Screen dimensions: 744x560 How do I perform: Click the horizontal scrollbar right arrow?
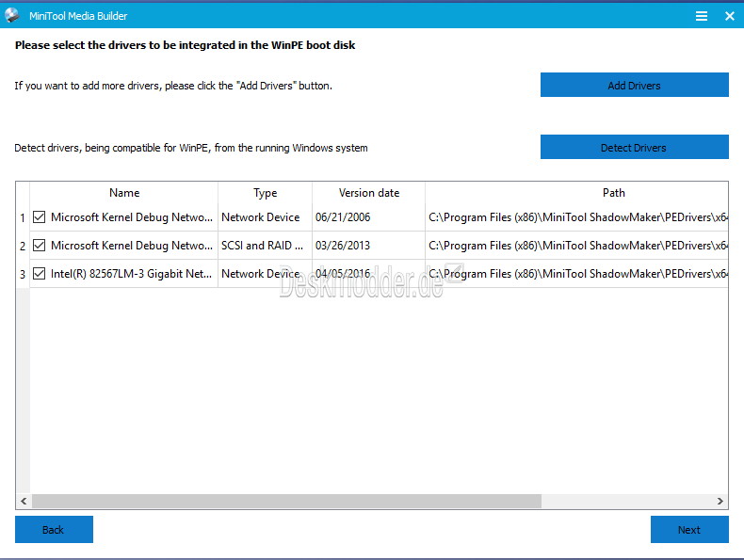[720, 501]
